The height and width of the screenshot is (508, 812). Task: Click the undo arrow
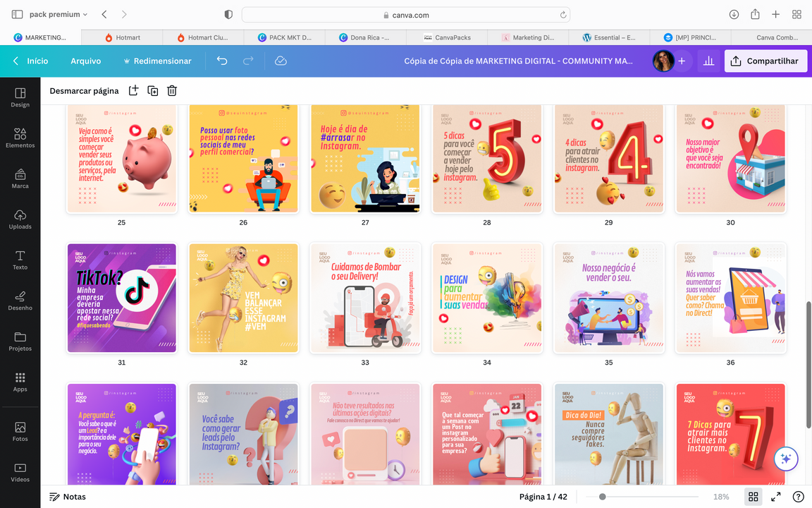click(x=222, y=61)
